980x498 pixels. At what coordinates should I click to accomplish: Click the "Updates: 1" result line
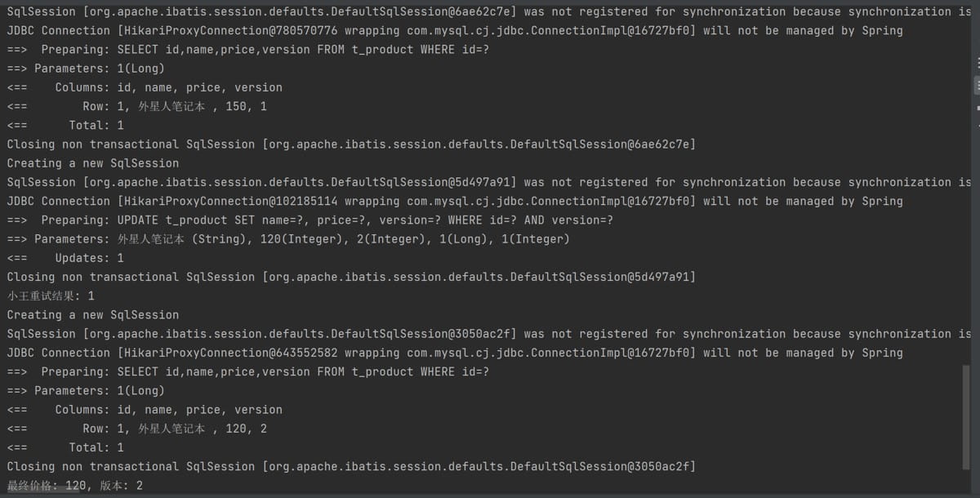pyautogui.click(x=90, y=258)
